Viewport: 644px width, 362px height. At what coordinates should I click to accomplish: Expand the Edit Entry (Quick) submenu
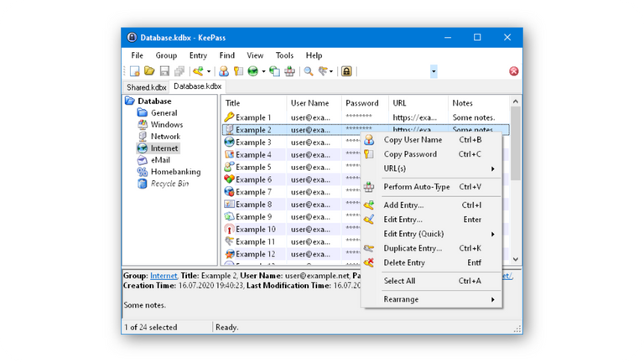point(432,234)
